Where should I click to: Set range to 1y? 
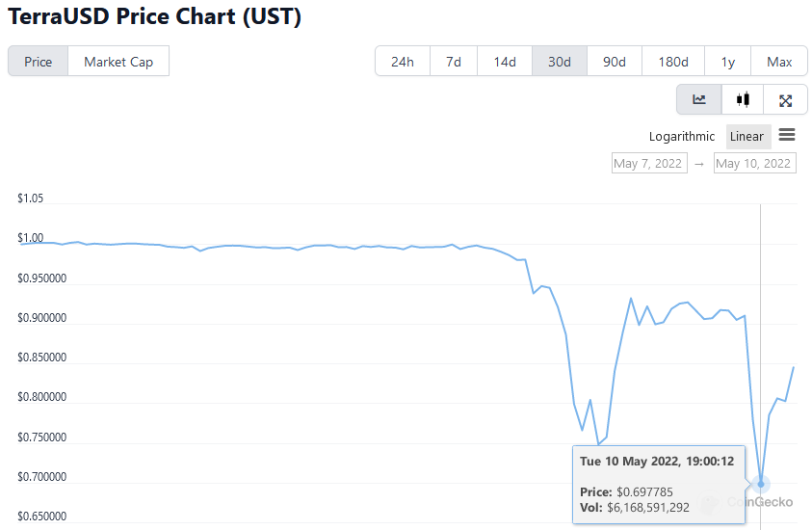[x=728, y=62]
